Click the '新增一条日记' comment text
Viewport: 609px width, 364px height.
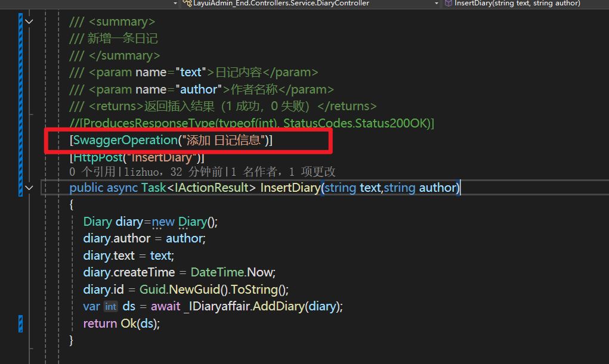[x=122, y=38]
